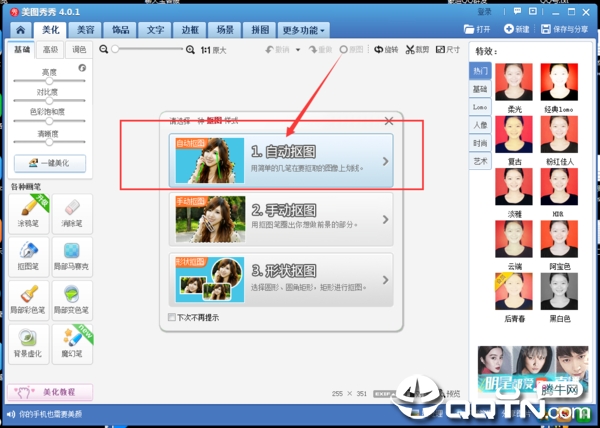Switch to the 美容 beauty tab
The height and width of the screenshot is (428, 600).
pyautogui.click(x=85, y=30)
